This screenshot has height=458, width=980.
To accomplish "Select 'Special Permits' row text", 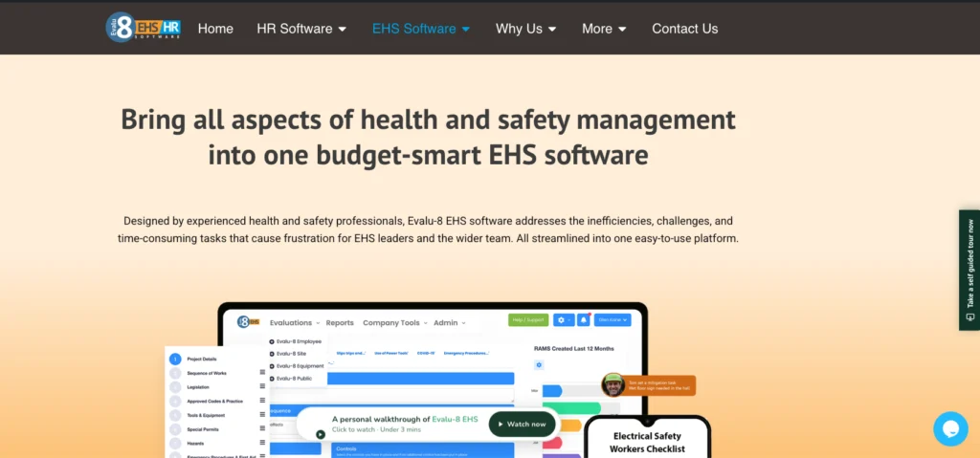I will tap(203, 430).
